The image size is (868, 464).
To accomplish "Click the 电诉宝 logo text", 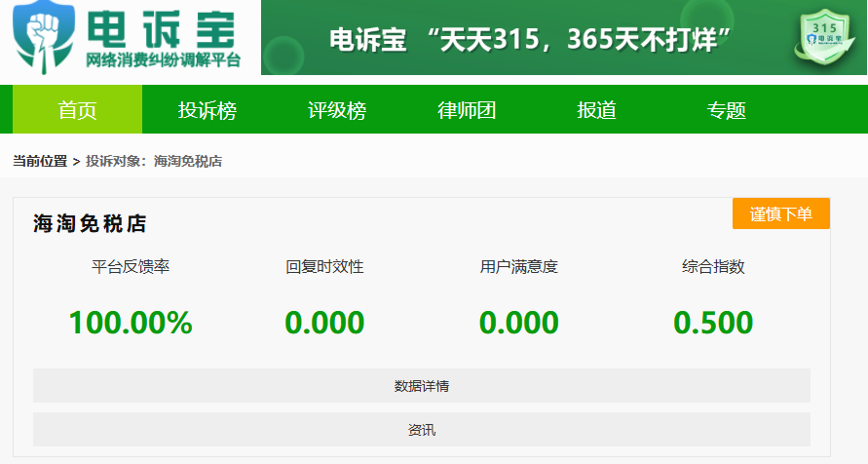I will click(162, 29).
